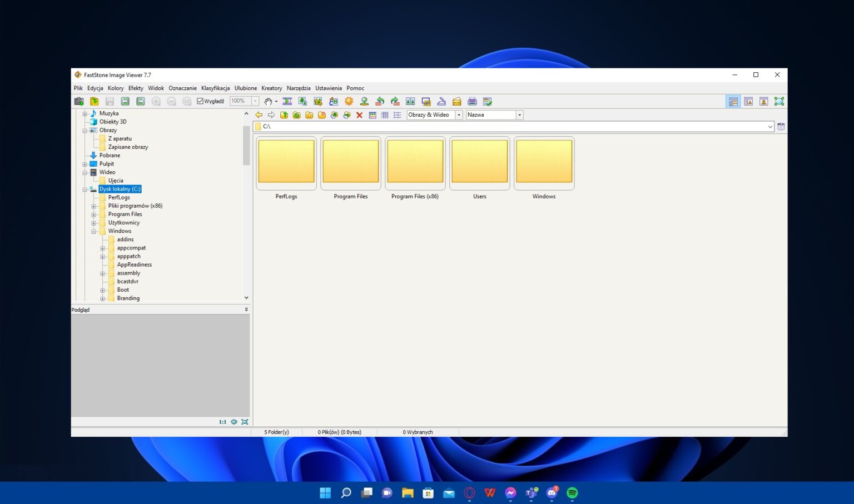Viewport: 854px width, 504px height.
Task: Collapse the Podgląd preview panel
Action: click(x=246, y=310)
